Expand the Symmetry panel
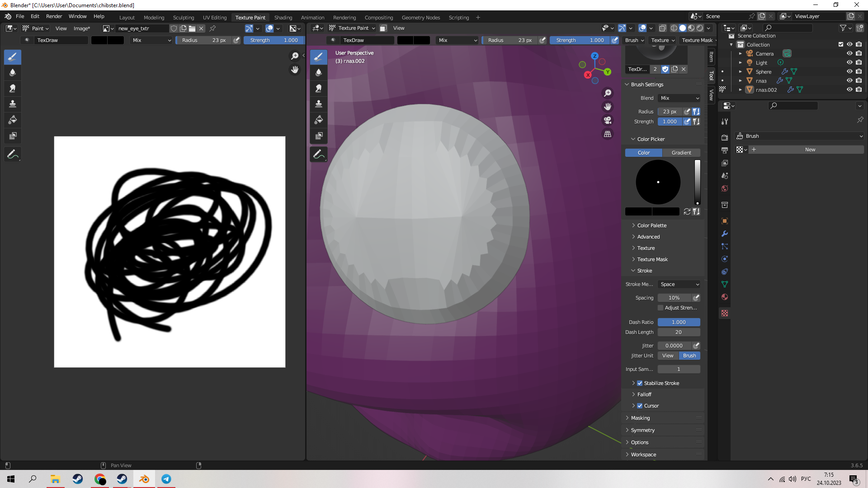This screenshot has width=868, height=488. coord(642,430)
